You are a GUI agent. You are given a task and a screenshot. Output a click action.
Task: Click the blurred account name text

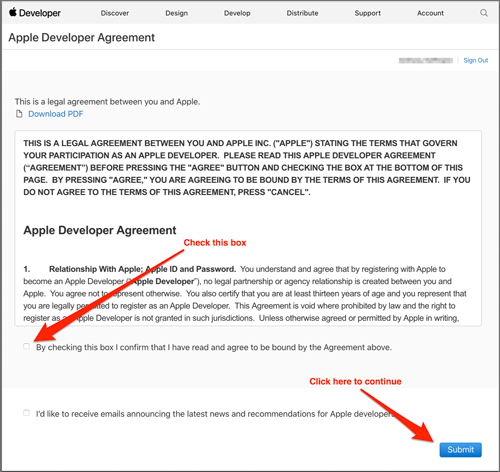(426, 60)
